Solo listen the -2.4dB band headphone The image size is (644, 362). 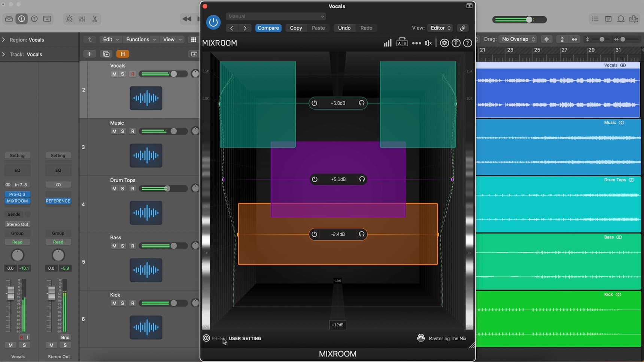click(x=362, y=234)
